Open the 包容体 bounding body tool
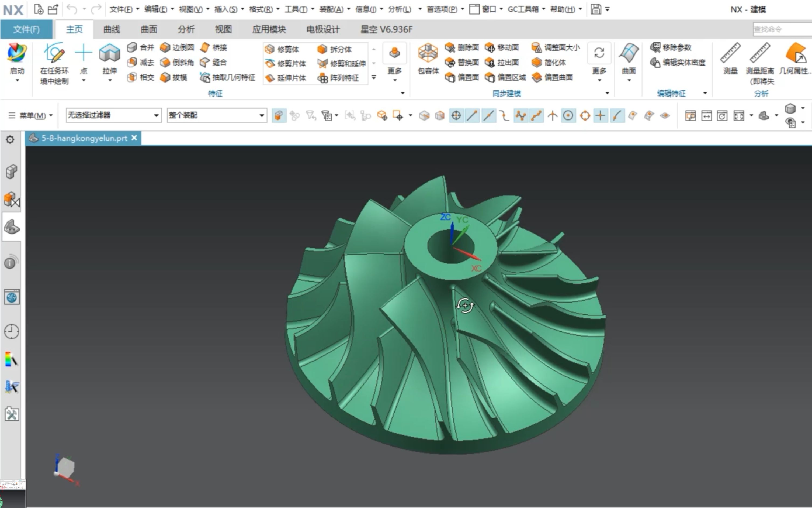The height and width of the screenshot is (508, 812). 428,53
